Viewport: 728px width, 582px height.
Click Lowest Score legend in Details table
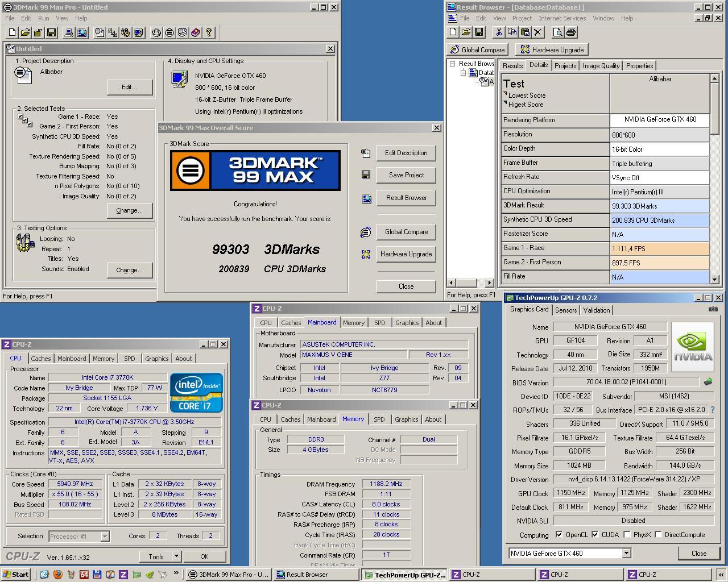(527, 95)
